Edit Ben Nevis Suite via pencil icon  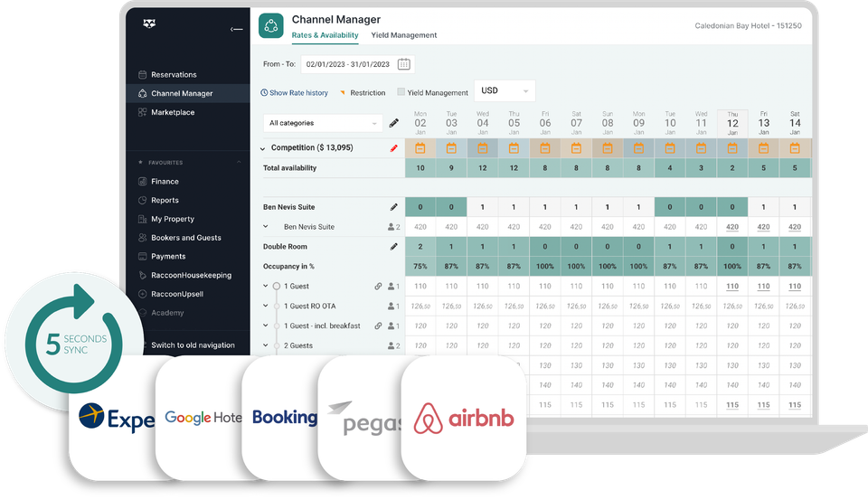(393, 207)
